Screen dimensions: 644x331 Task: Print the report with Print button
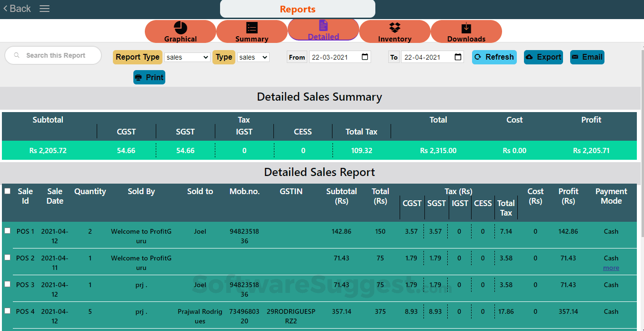pos(149,78)
